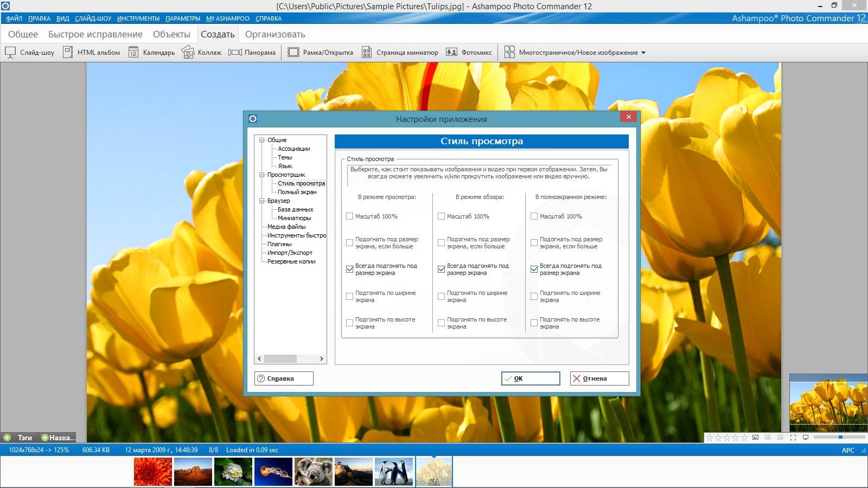Click the Ashampoo icon in the main title bar
This screenshot has height=488, width=868.
(5, 6)
